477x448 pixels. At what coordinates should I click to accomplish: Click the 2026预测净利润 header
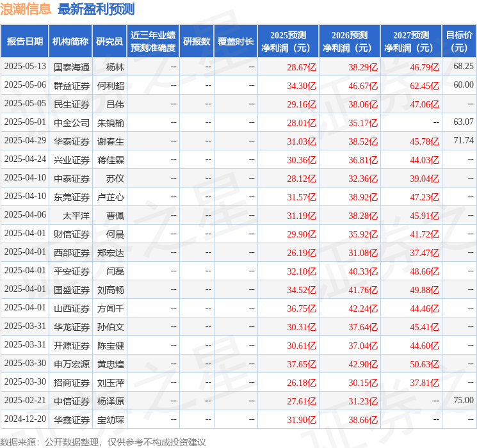350,42
